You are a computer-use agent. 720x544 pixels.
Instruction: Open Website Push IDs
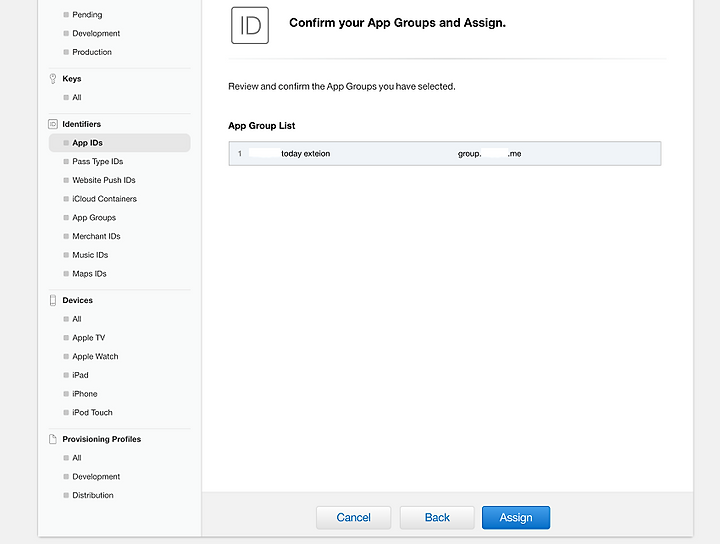click(x=104, y=180)
